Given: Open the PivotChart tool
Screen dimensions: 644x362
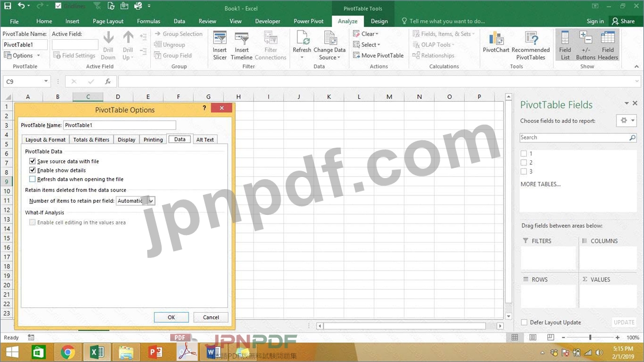Looking at the screenshot, I should point(496,39).
